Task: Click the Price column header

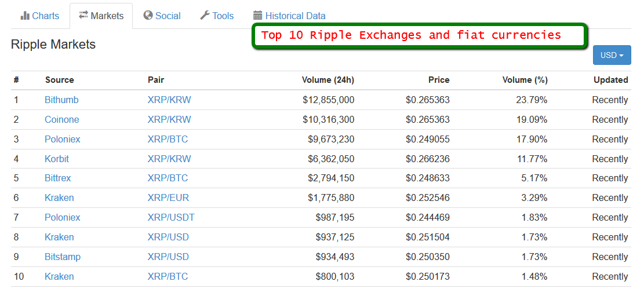Action: [x=438, y=80]
